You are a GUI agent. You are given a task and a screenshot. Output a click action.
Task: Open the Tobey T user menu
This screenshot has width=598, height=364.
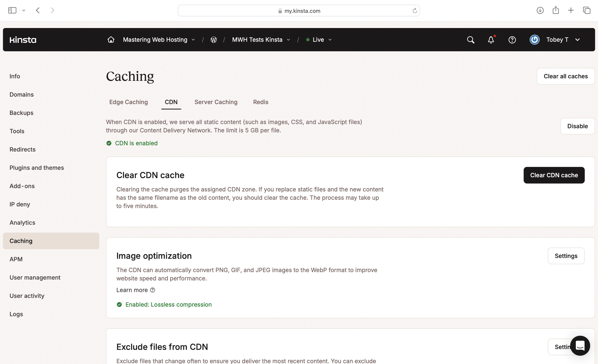557,40
